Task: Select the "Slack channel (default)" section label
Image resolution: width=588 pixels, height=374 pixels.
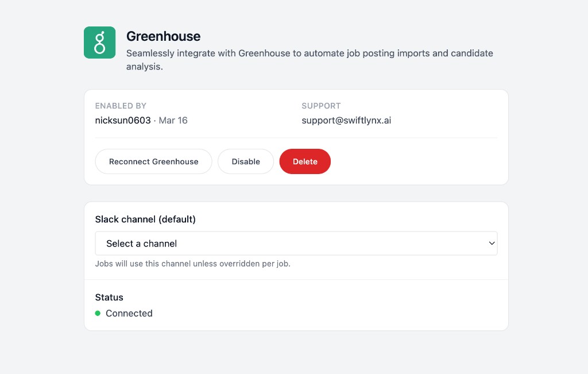Action: (145, 219)
